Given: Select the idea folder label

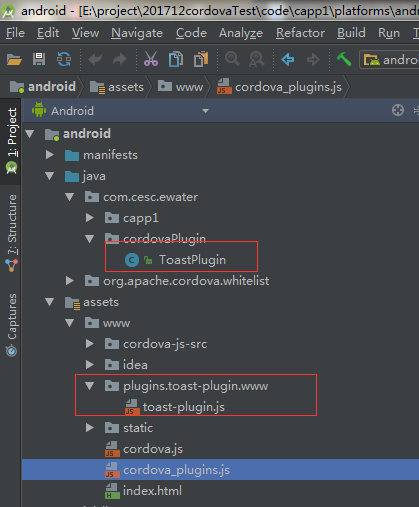Looking at the screenshot, I should tap(135, 365).
